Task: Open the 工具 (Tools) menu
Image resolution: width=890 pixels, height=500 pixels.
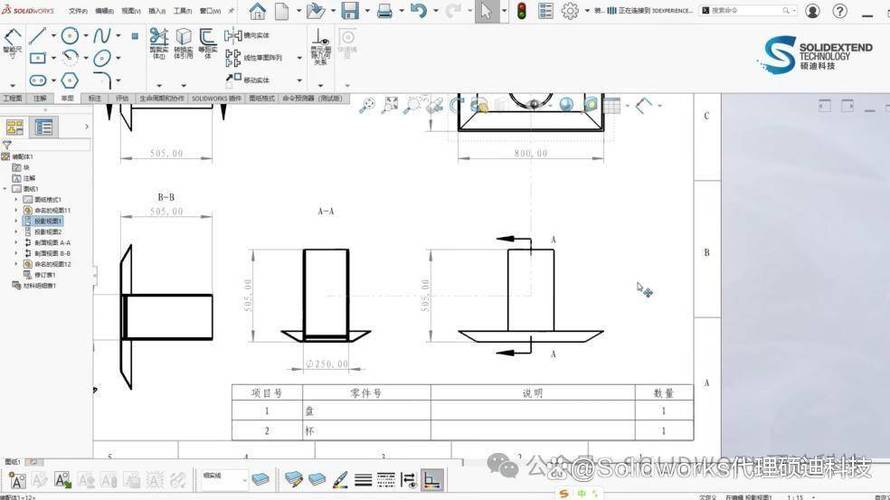Action: point(183,11)
